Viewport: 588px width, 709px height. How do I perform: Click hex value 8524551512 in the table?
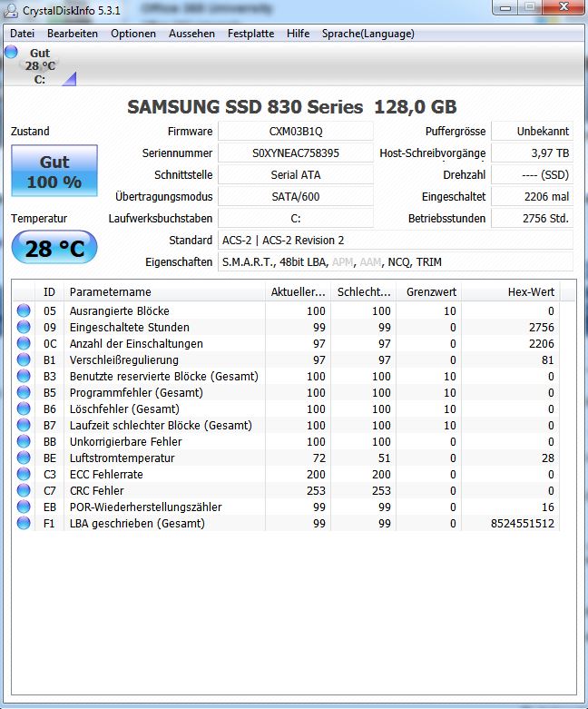[x=523, y=523]
